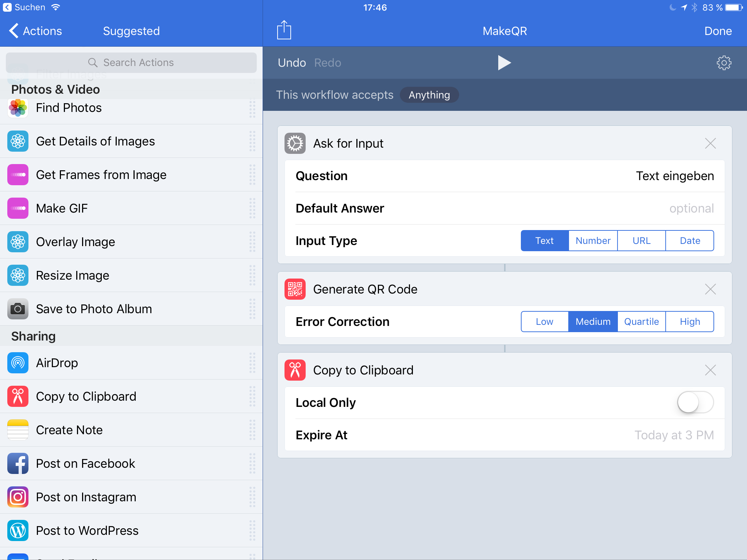Tap the AirDrop action icon
The width and height of the screenshot is (747, 560).
pos(18,363)
